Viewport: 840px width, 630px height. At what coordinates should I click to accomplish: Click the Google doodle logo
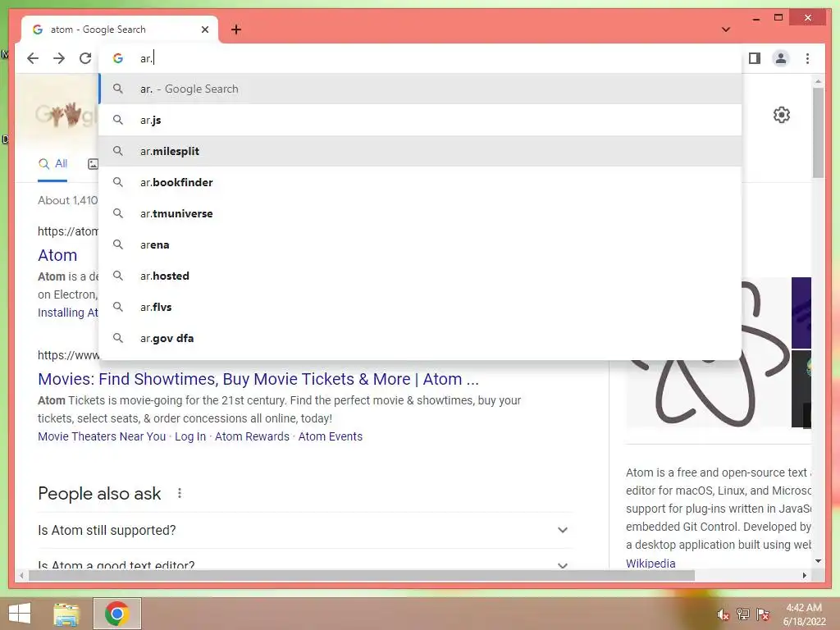(x=66, y=114)
